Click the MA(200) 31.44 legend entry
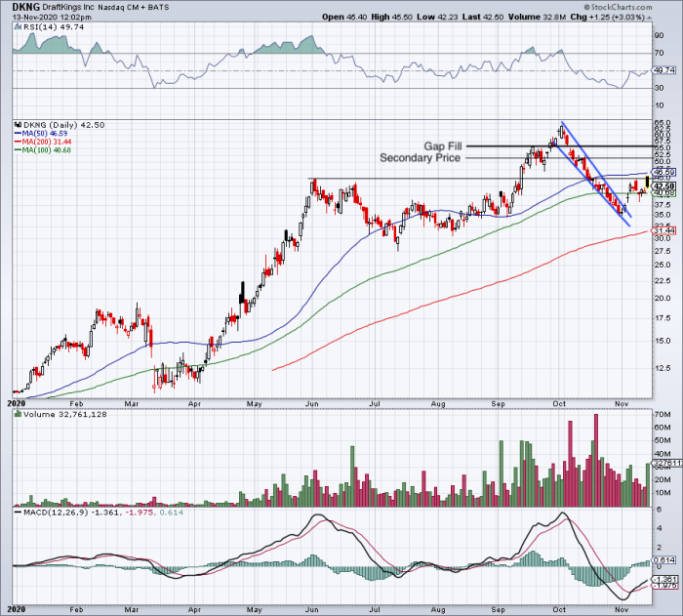Screen dimensions: 683x616 pyautogui.click(x=47, y=142)
